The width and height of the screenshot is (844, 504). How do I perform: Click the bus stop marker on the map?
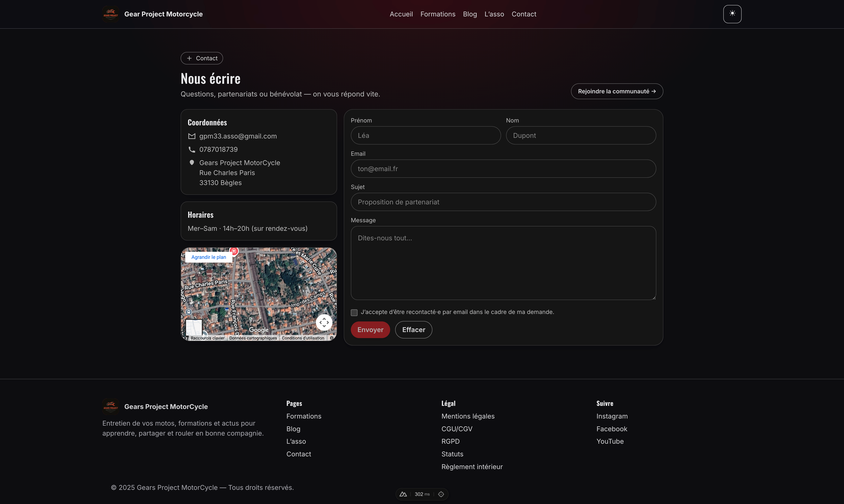tap(189, 312)
